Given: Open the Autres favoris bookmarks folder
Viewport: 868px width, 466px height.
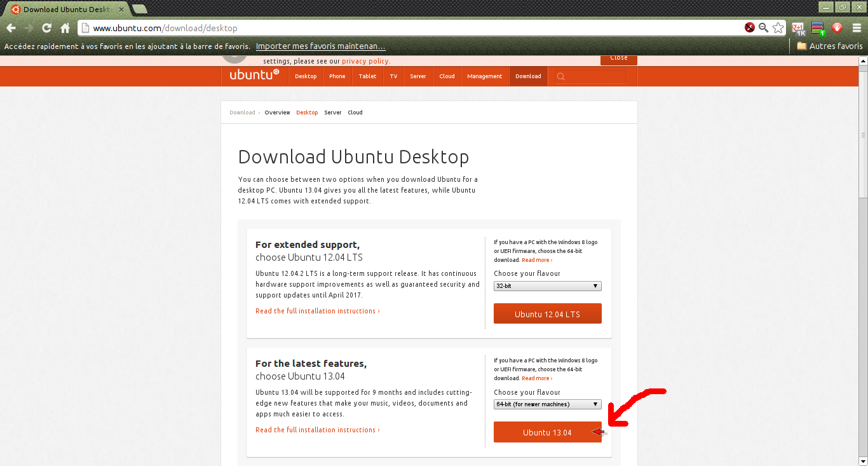Looking at the screenshot, I should point(830,46).
